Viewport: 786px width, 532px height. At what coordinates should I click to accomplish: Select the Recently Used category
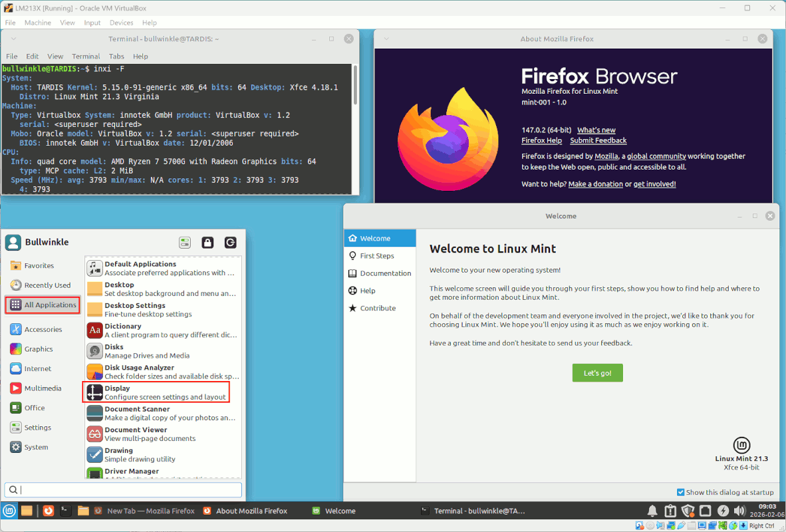[x=43, y=285]
